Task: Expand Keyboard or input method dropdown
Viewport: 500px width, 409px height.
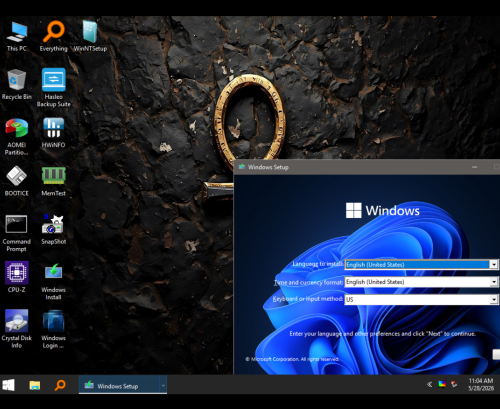Action: pos(494,299)
